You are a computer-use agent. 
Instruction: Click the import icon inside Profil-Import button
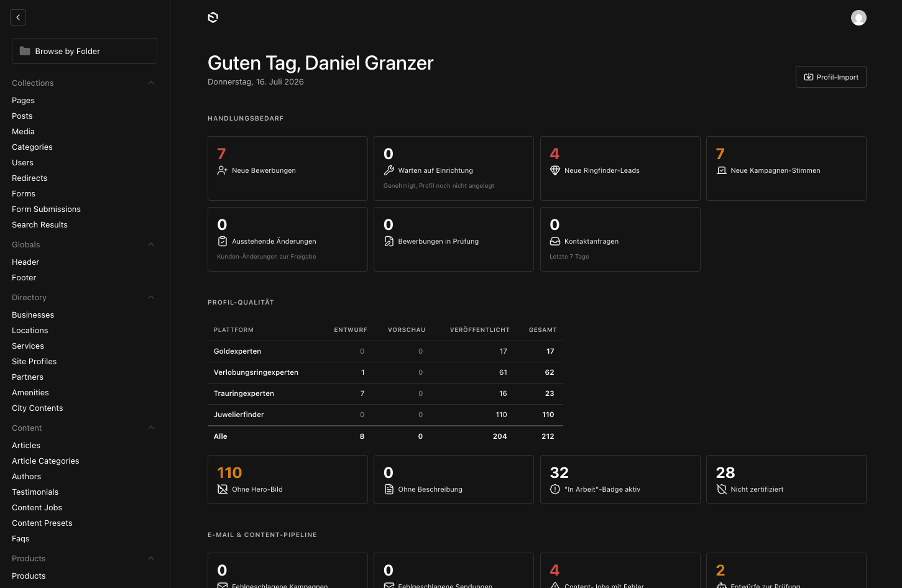pos(808,77)
